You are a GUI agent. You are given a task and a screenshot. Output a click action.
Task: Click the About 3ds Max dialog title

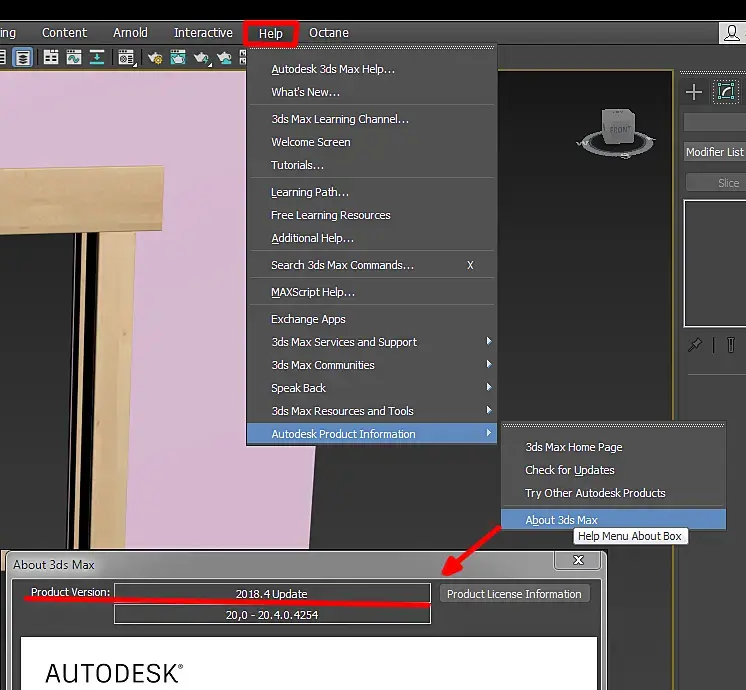tap(54, 565)
